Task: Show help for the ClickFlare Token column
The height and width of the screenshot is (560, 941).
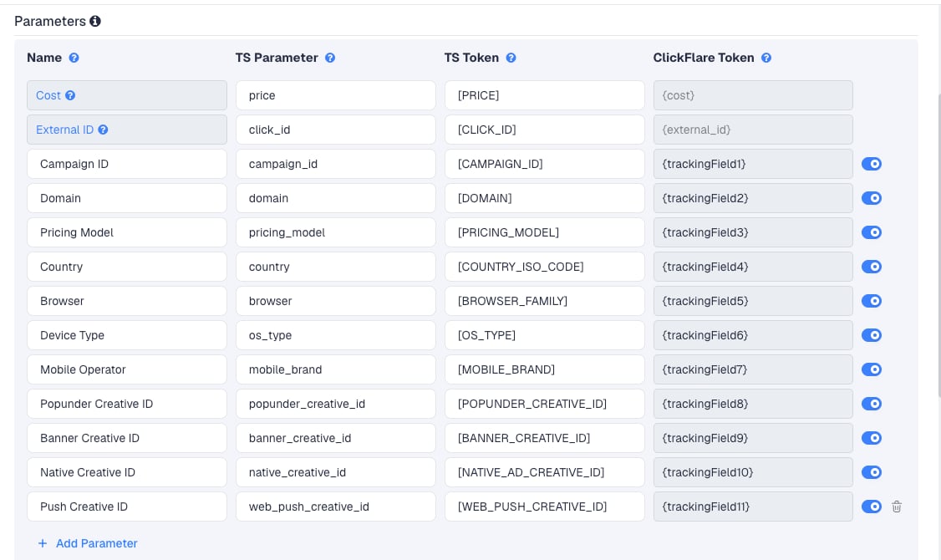Action: click(x=766, y=58)
